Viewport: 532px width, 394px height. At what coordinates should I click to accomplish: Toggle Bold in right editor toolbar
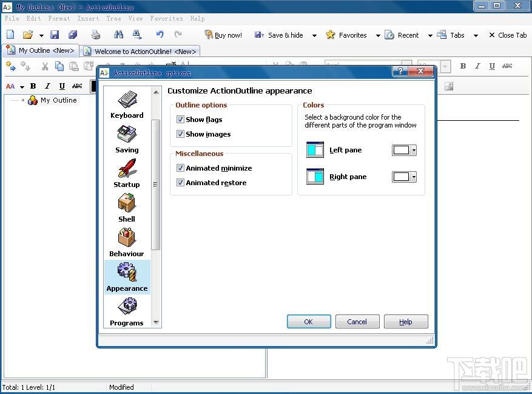tap(463, 66)
